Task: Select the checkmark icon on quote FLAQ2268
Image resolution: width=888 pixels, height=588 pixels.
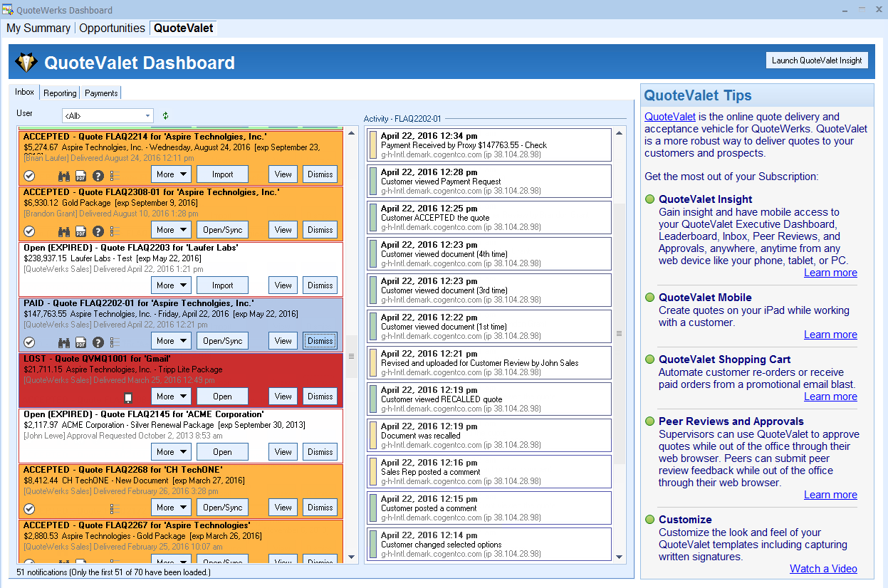Action: pyautogui.click(x=29, y=507)
